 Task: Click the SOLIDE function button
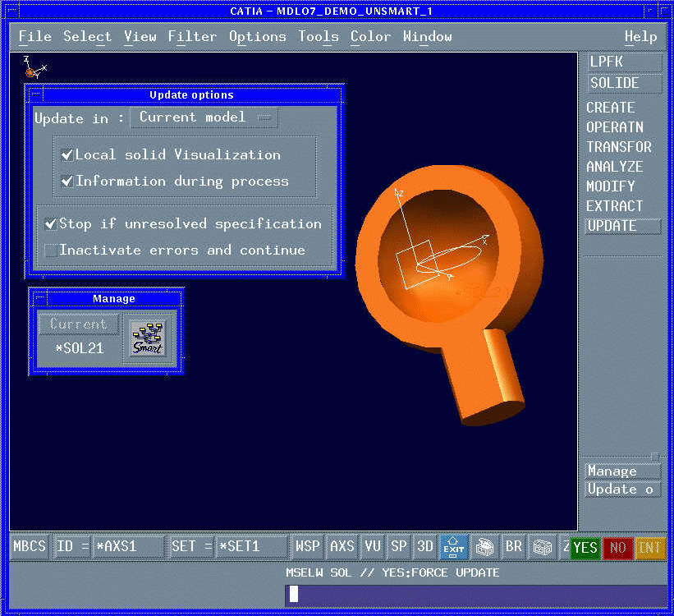point(625,83)
